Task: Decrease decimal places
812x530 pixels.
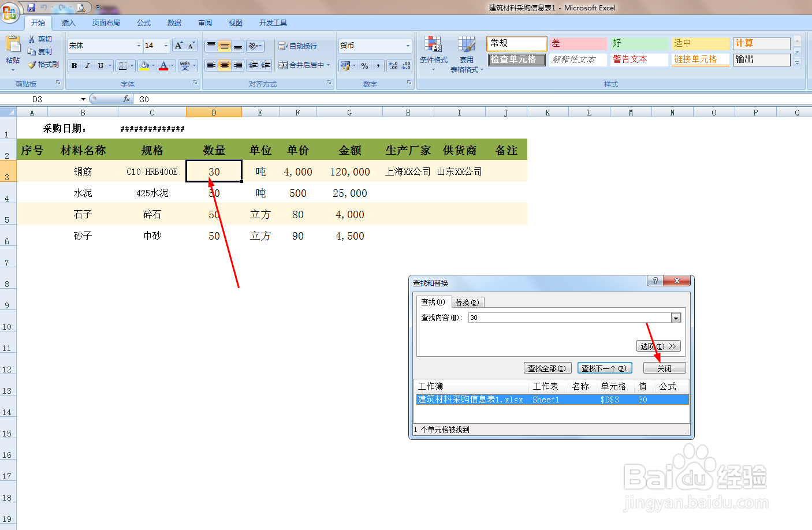Action: 406,66
